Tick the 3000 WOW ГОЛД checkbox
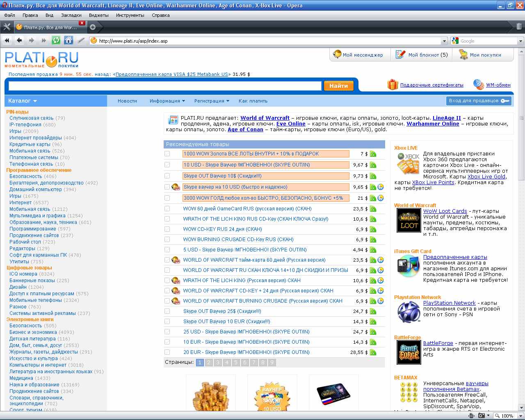Viewport: 525px width, 420px height. (x=167, y=198)
